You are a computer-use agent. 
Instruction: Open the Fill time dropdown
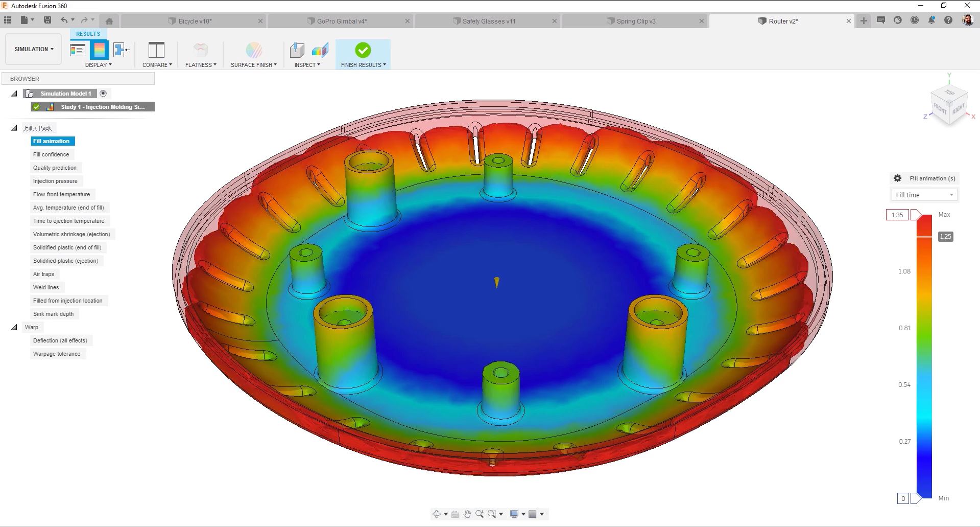pos(924,195)
